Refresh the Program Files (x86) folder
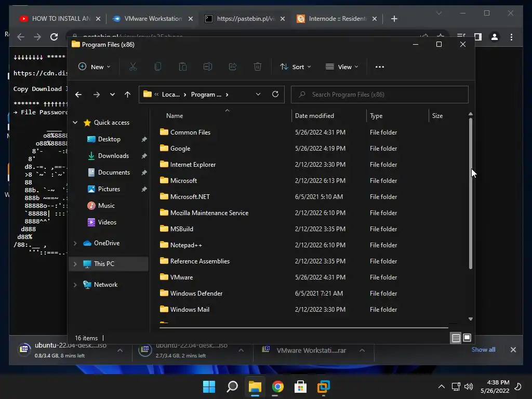The height and width of the screenshot is (399, 532). (x=275, y=95)
